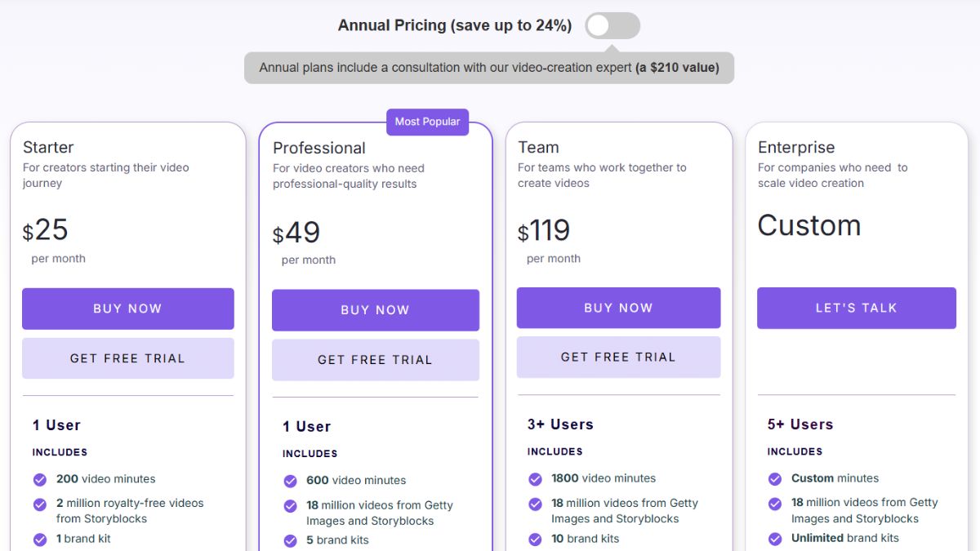This screenshot has height=551, width=980.
Task: Click check icon beside 200 video minutes
Action: tap(40, 480)
